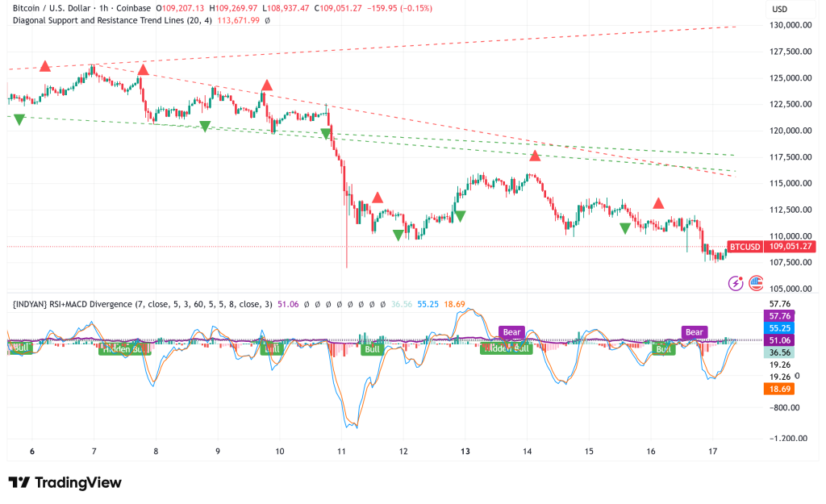This screenshot has height=504, width=826.
Task: Click the BTCUSD price label
Action: [x=744, y=246]
